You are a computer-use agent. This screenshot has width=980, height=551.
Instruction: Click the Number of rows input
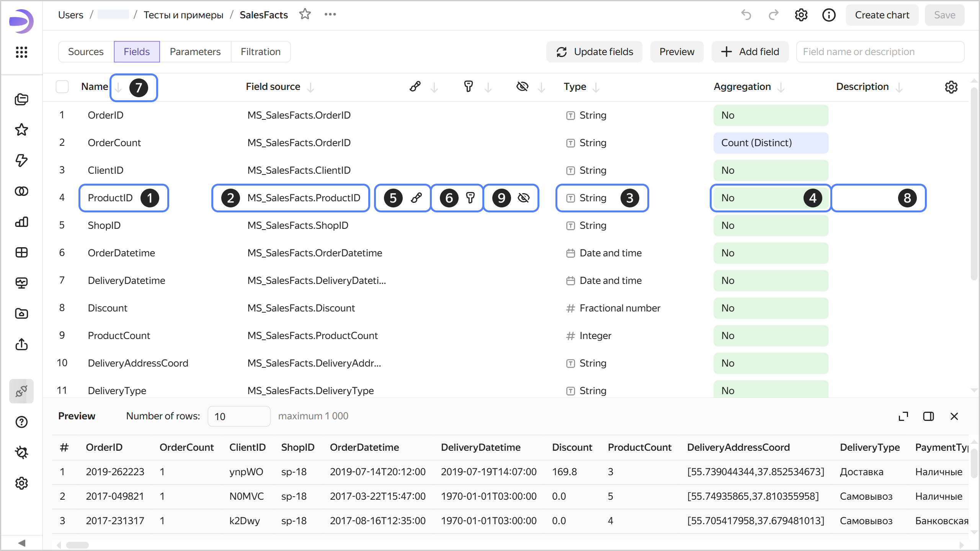pos(238,416)
